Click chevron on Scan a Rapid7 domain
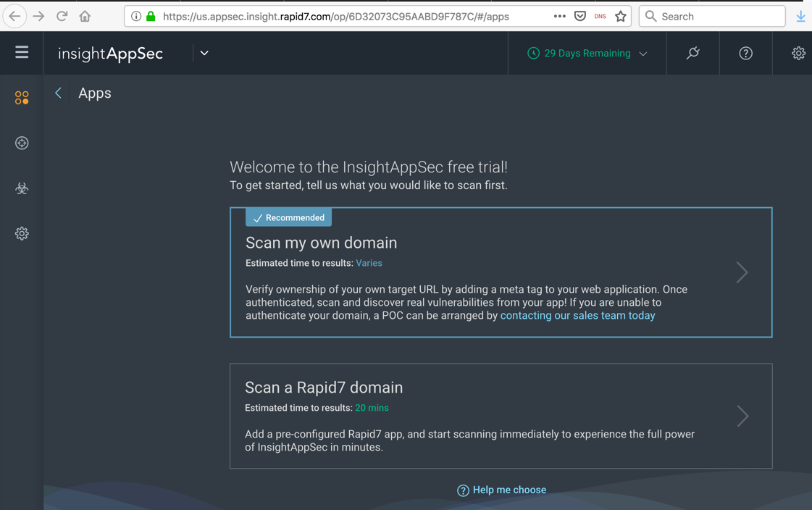 (x=742, y=417)
